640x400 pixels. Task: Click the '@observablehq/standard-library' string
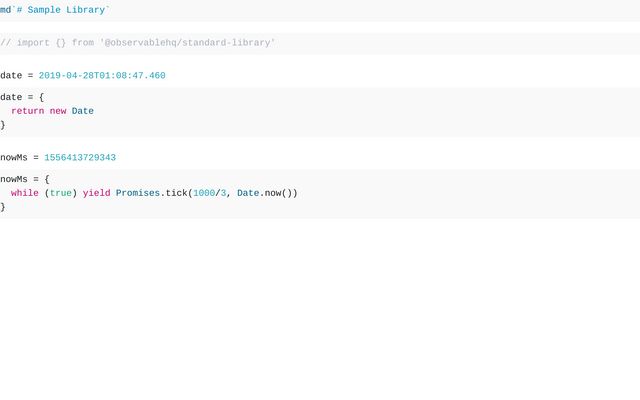[188, 43]
